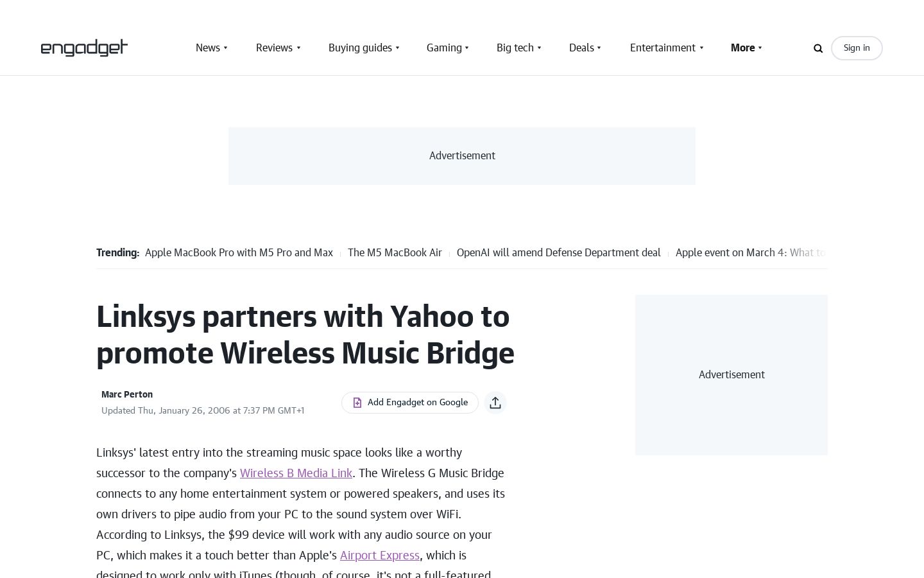Click the Engadget logo
The height and width of the screenshot is (578, 924).
pyautogui.click(x=84, y=48)
